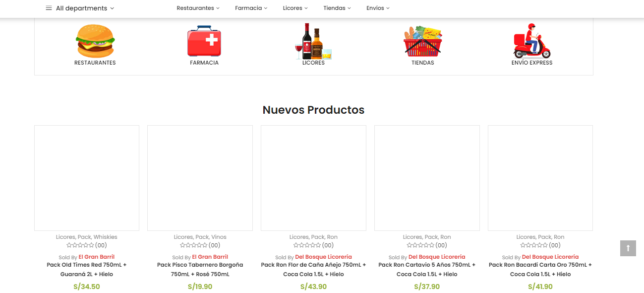Click the hamburger icon beside All departments
Screen dimensions: 644x293
pyautogui.click(x=49, y=8)
